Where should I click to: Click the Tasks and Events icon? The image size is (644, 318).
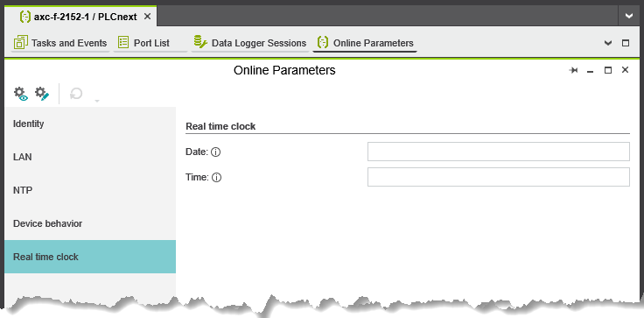coord(21,43)
